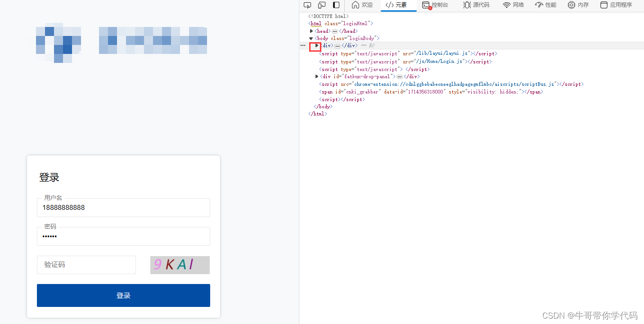644x324 pixels.
Task: Select the bare <script></script> node
Action: pyautogui.click(x=342, y=99)
